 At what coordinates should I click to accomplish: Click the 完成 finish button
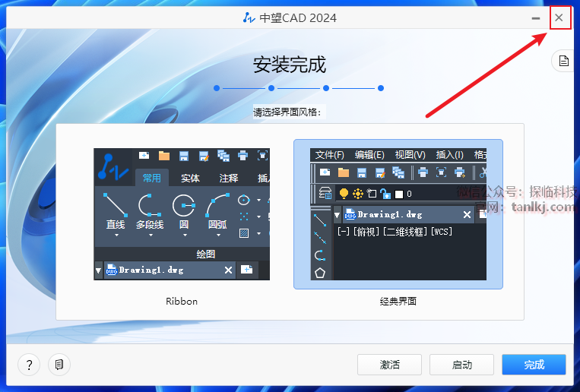pos(534,365)
